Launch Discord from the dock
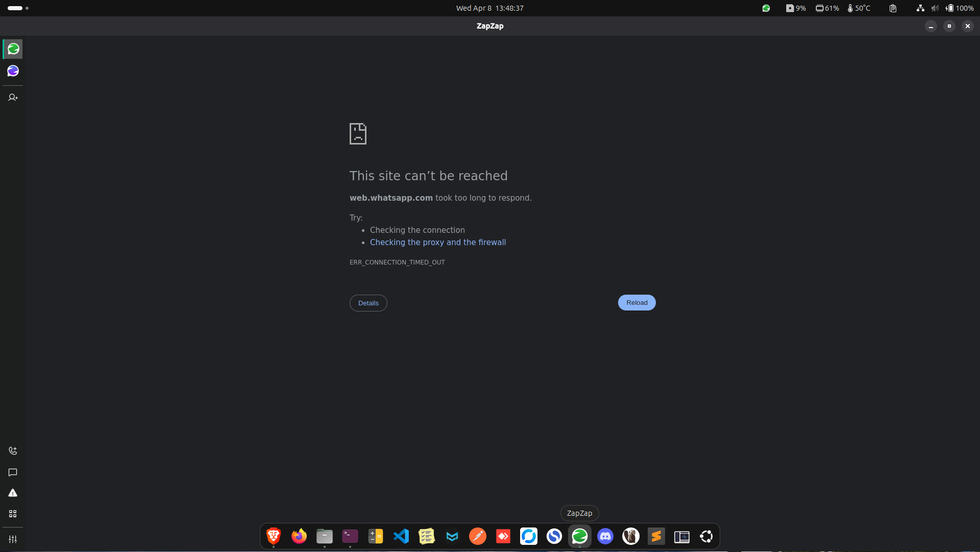 (x=605, y=537)
